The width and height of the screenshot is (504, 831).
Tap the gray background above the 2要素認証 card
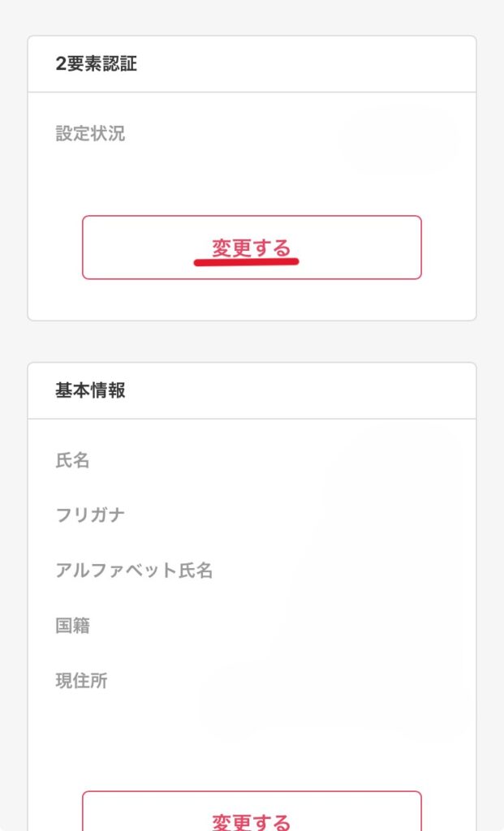(252, 18)
